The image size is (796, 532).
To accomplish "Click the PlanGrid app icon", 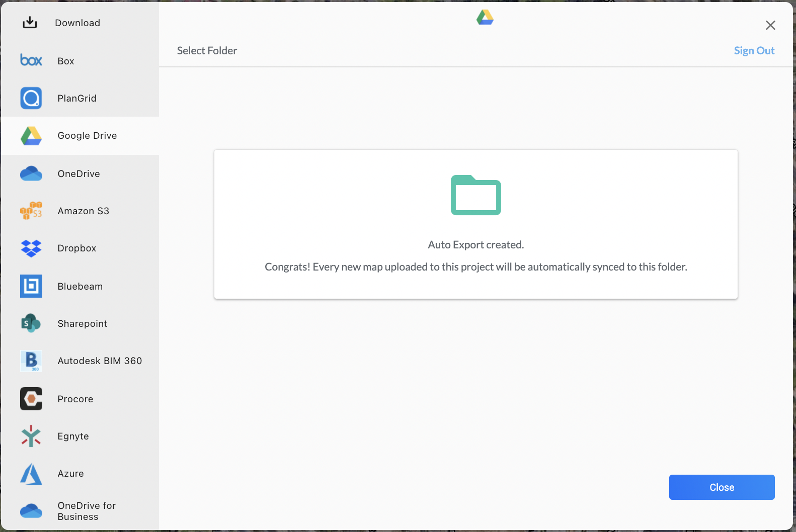I will click(x=31, y=98).
